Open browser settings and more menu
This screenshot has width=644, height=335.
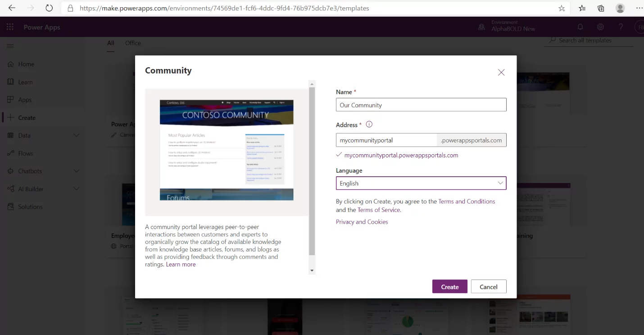click(x=639, y=8)
